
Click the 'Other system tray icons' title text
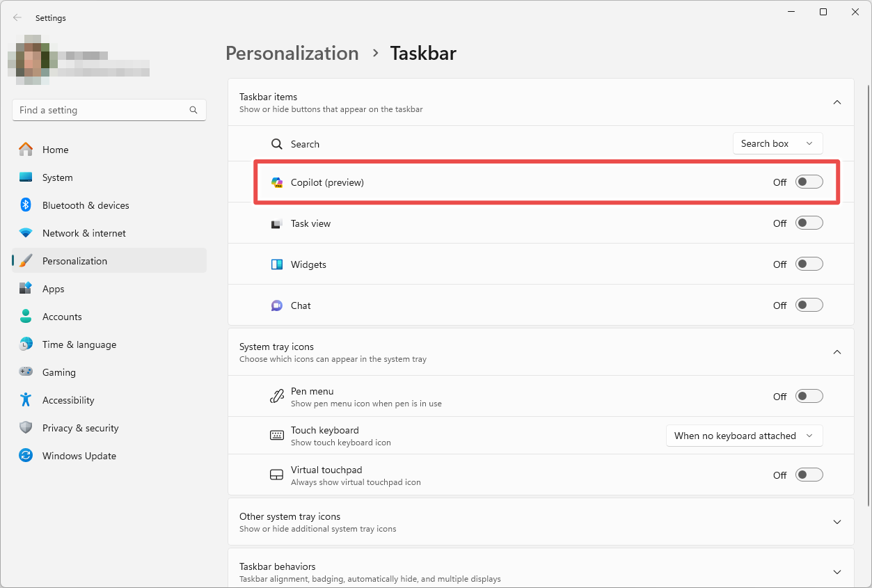coord(290,516)
